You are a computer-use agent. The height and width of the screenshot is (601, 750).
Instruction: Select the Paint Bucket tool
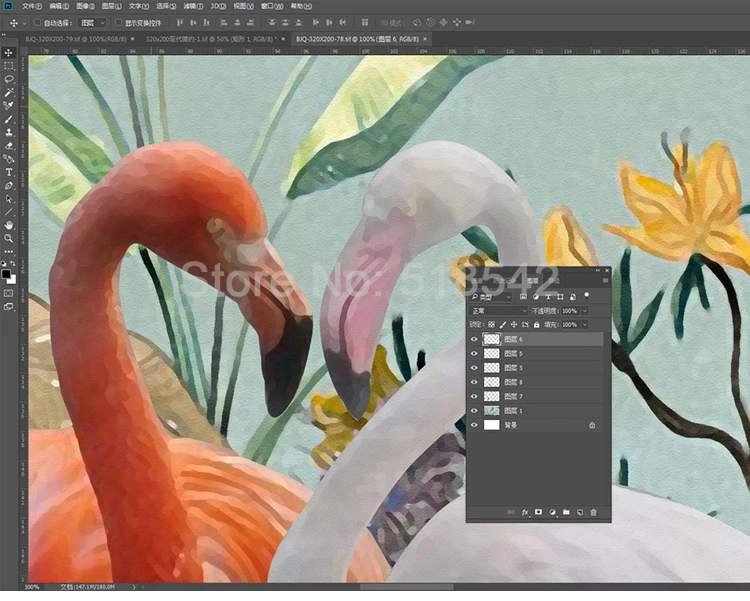[x=9, y=159]
